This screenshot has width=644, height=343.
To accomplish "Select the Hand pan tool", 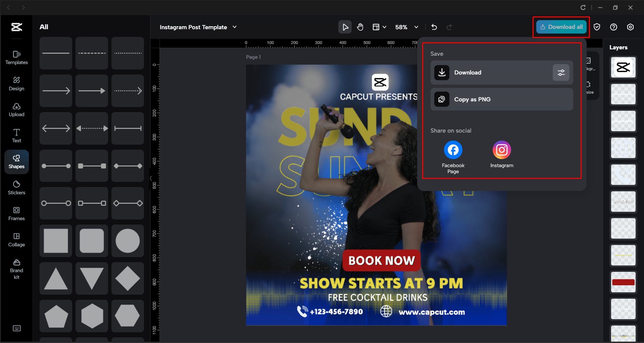I will [360, 27].
